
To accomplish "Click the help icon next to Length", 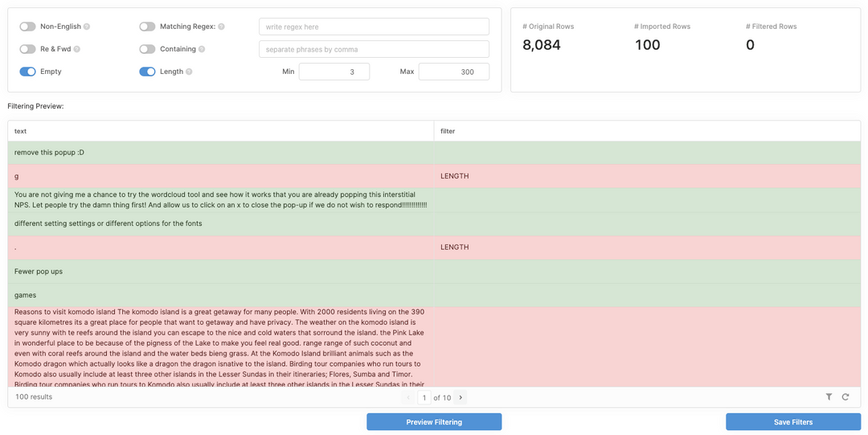I will 189,72.
